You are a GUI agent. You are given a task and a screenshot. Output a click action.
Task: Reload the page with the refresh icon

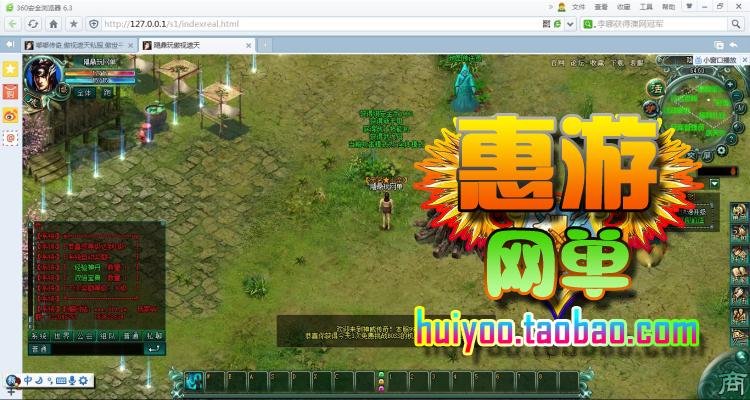[x=33, y=24]
